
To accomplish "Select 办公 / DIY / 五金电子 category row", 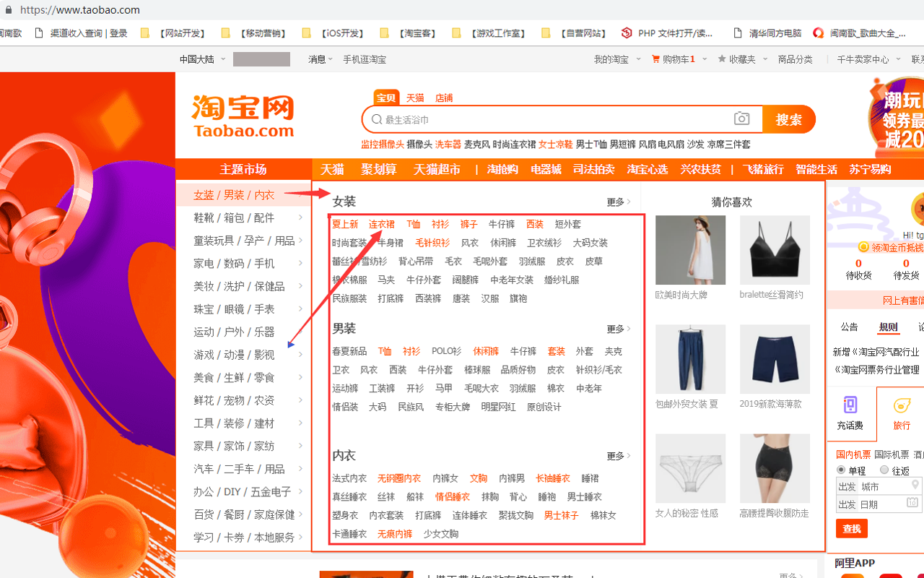I will tap(243, 491).
